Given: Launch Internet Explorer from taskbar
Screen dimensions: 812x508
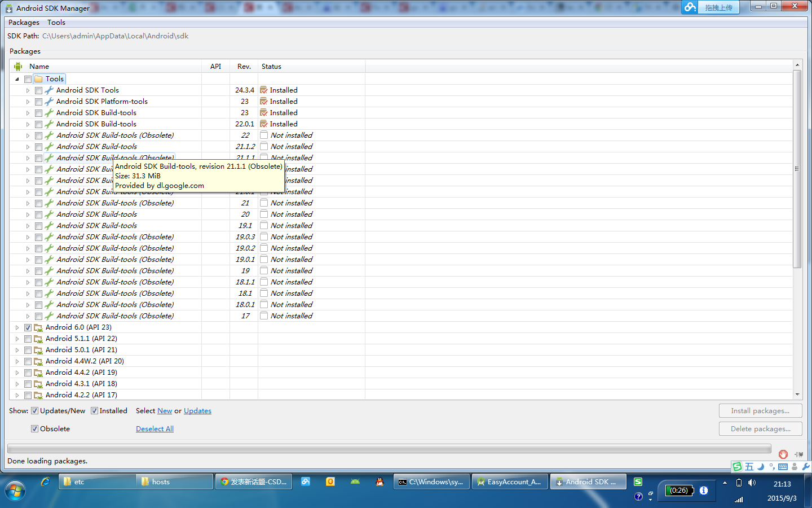Looking at the screenshot, I should (x=45, y=481).
